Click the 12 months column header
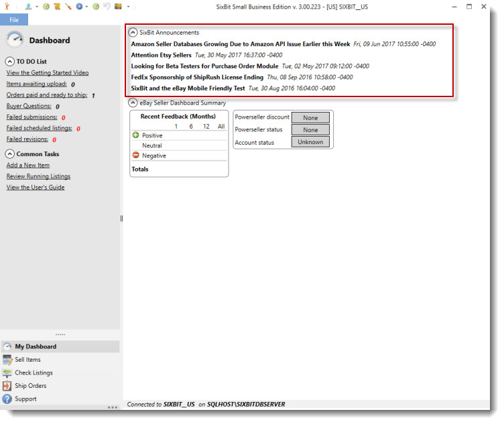This screenshot has width=504, height=424. (206, 126)
